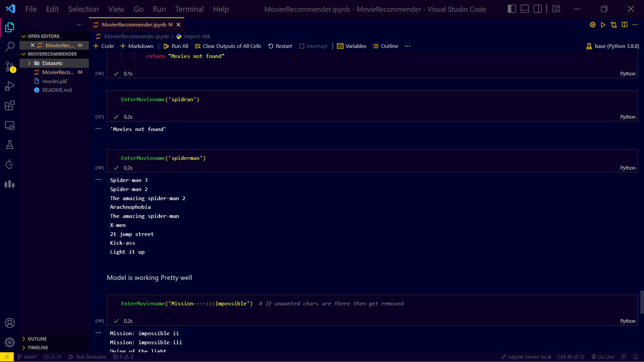
Task: Select the Run and Debug icon
Action: click(10, 86)
